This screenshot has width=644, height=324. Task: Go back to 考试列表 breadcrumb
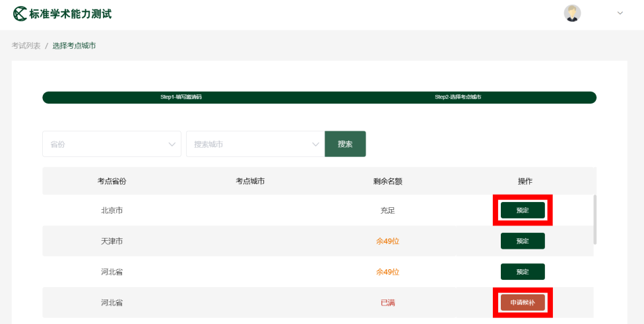[x=26, y=46]
